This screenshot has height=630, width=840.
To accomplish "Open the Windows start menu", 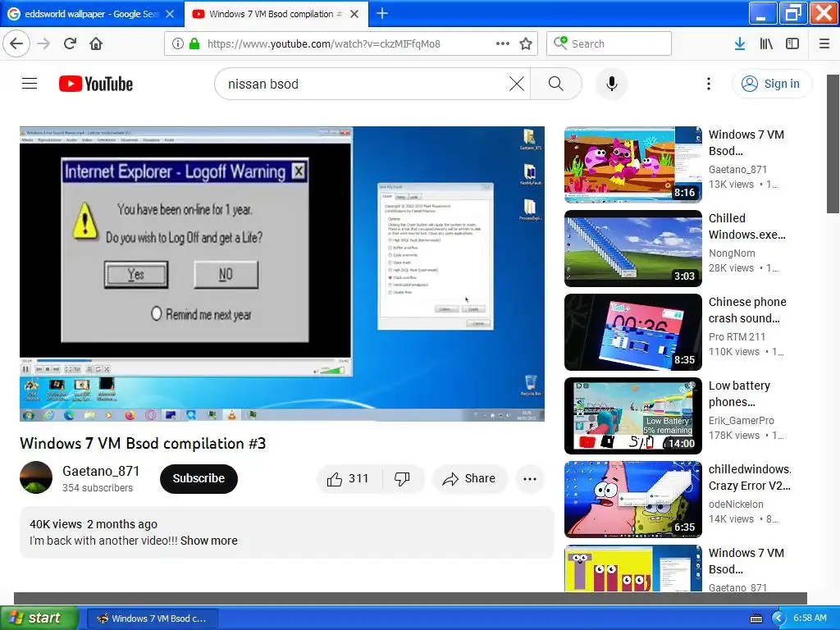I will click(39, 618).
